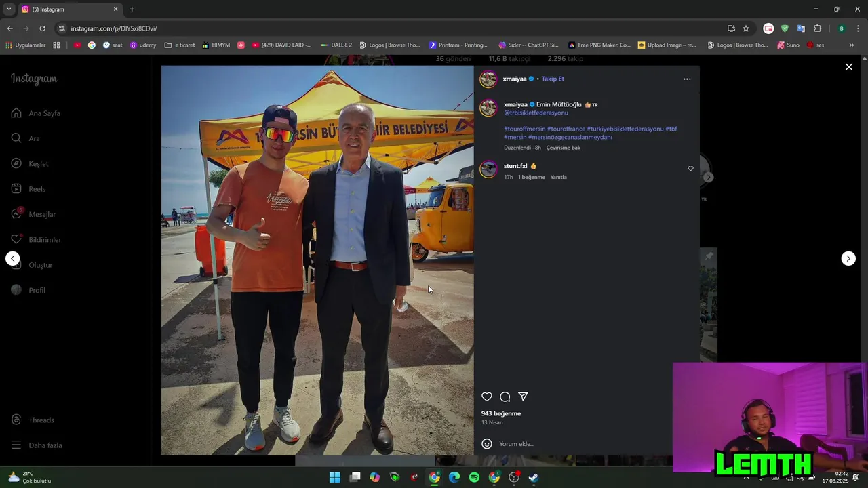Reload the page in Chrome
Viewport: 868px width, 488px height.
click(x=42, y=28)
